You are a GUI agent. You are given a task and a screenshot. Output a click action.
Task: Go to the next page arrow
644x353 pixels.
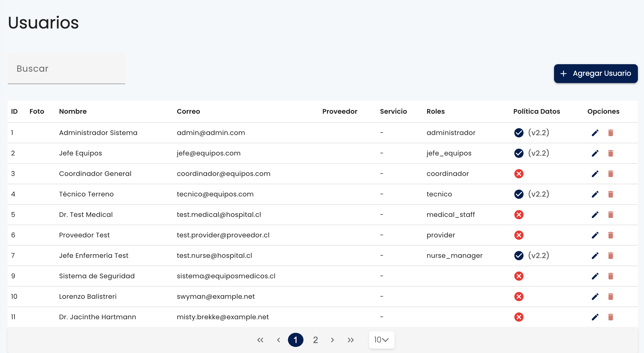pos(333,340)
